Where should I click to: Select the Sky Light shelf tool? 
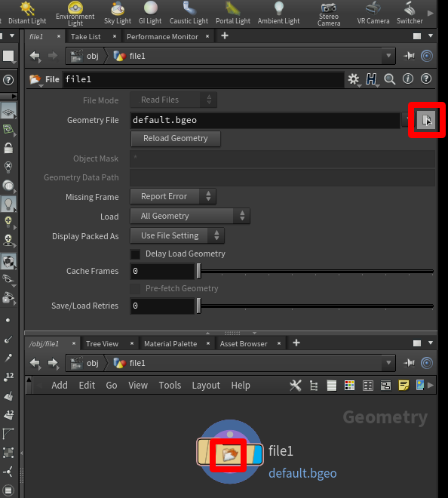pos(118,13)
